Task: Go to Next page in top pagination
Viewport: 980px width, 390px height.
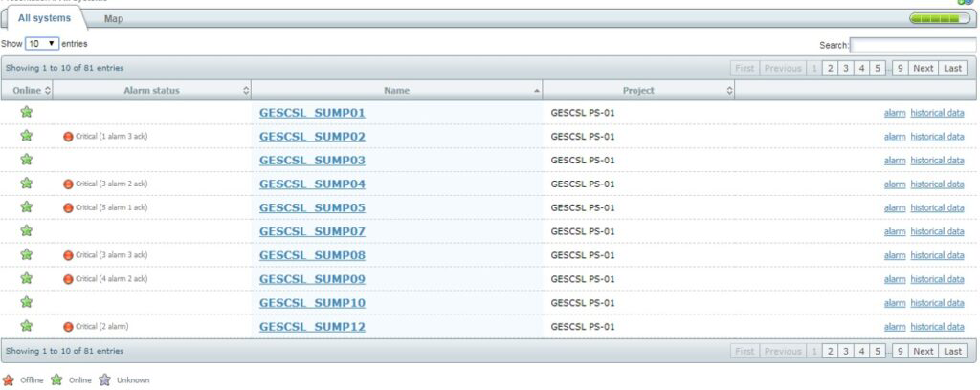Action: [923, 69]
